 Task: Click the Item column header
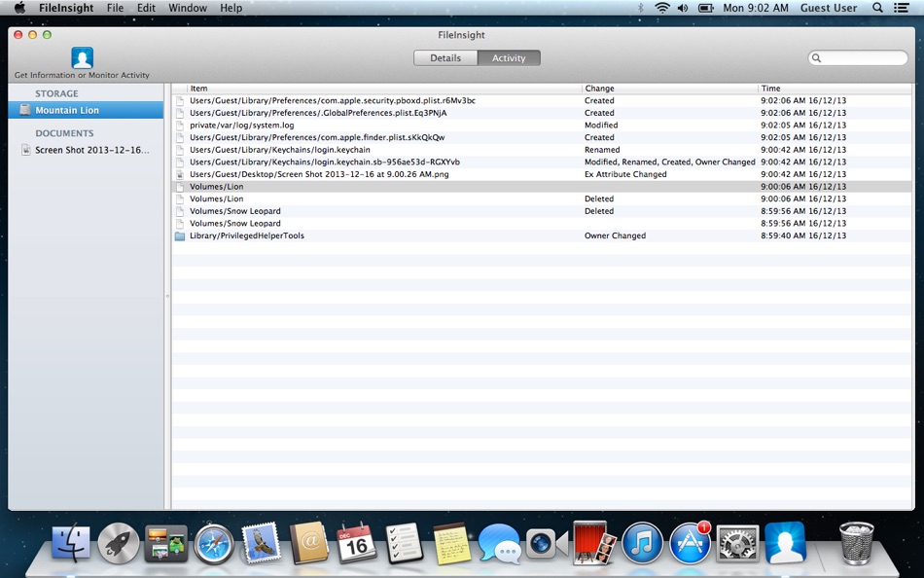[x=384, y=89]
